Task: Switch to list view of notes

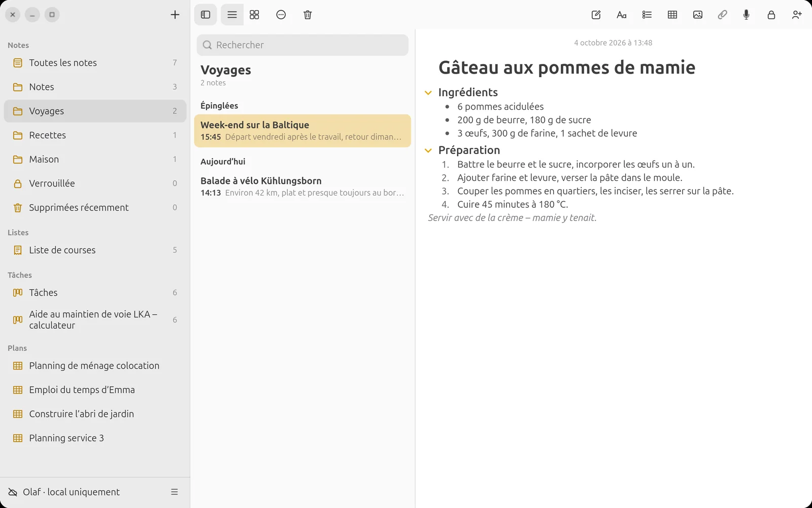Action: pos(232,15)
